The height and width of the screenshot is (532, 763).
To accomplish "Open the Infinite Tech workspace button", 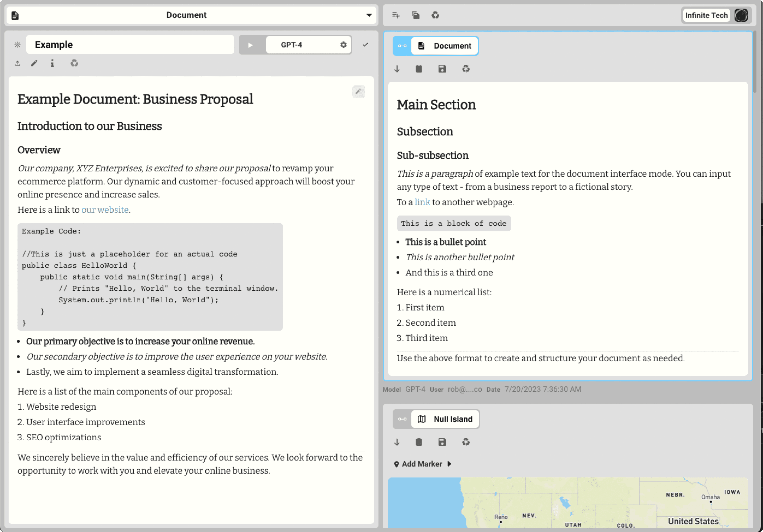I will pyautogui.click(x=706, y=15).
